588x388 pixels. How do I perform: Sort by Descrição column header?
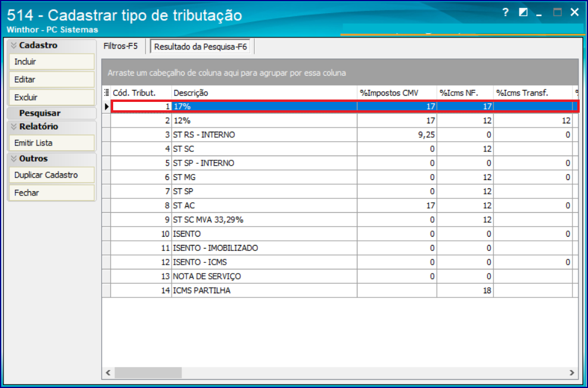pos(265,93)
